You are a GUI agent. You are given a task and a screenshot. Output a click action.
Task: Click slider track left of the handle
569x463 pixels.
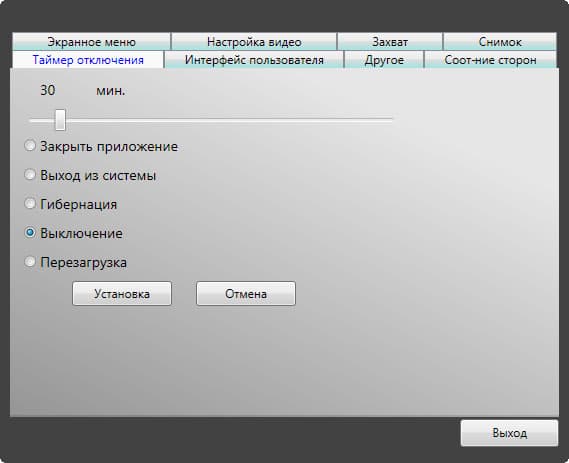click(x=42, y=120)
